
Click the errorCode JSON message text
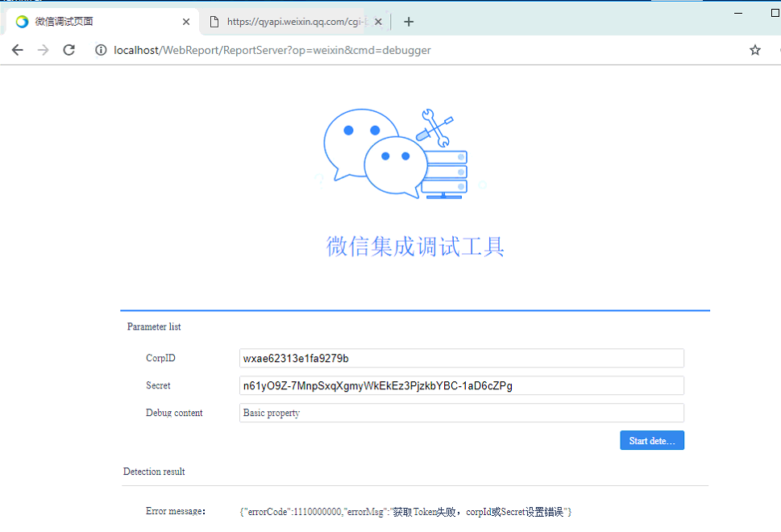(405, 512)
